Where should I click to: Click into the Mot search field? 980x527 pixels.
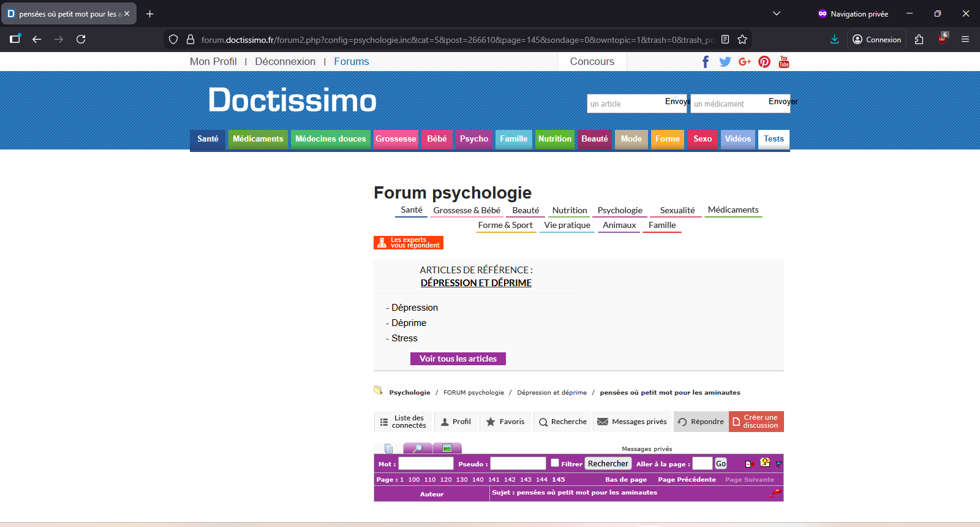click(426, 463)
